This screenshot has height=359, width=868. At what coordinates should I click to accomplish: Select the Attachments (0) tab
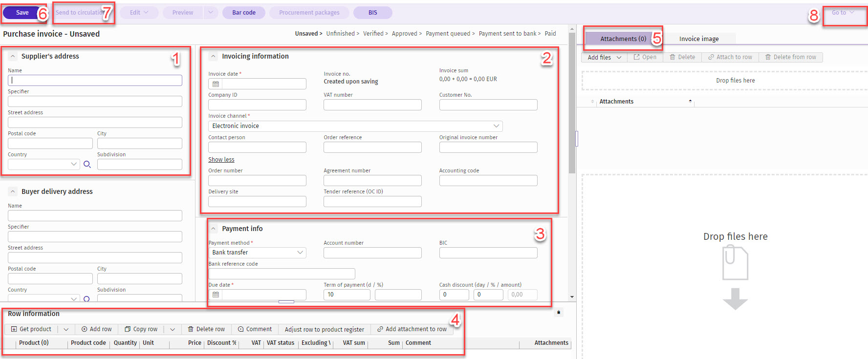[x=623, y=39]
